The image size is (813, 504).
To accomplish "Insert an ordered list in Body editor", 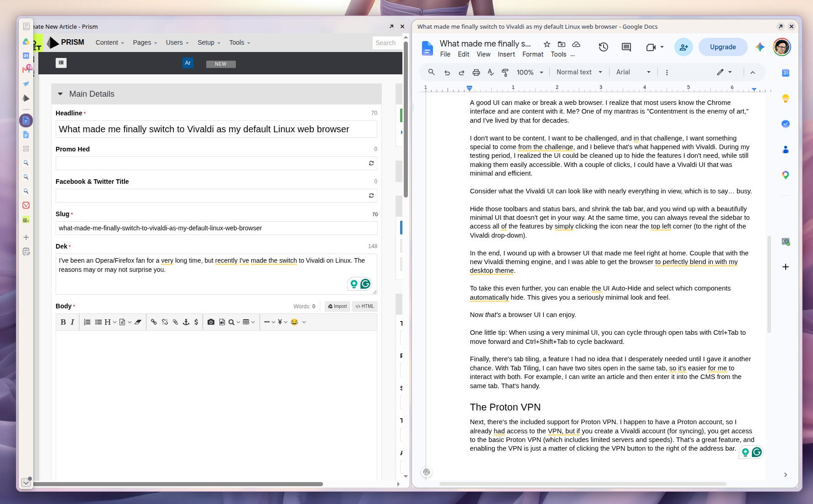I will tap(87, 322).
